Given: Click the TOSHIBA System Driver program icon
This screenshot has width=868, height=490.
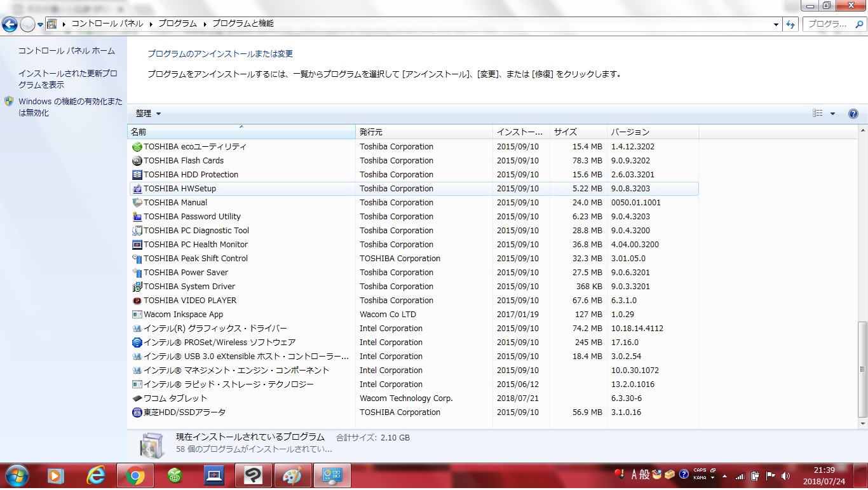Looking at the screenshot, I should [137, 287].
